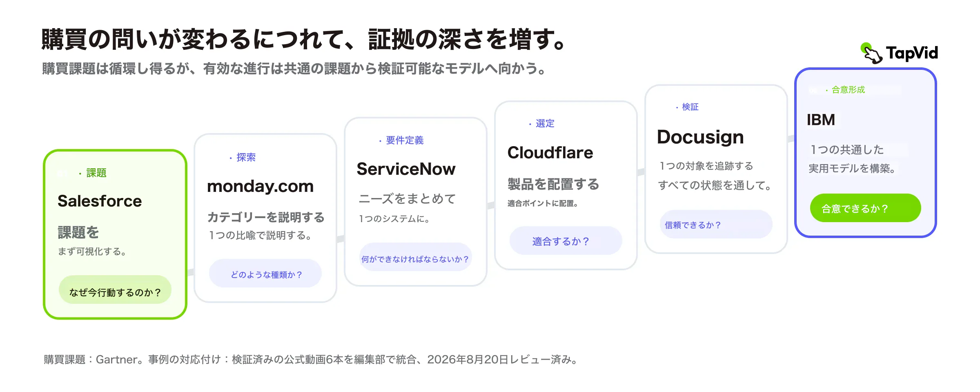The height and width of the screenshot is (392, 980).
Task: Select the IBM card title
Action: [x=821, y=120]
